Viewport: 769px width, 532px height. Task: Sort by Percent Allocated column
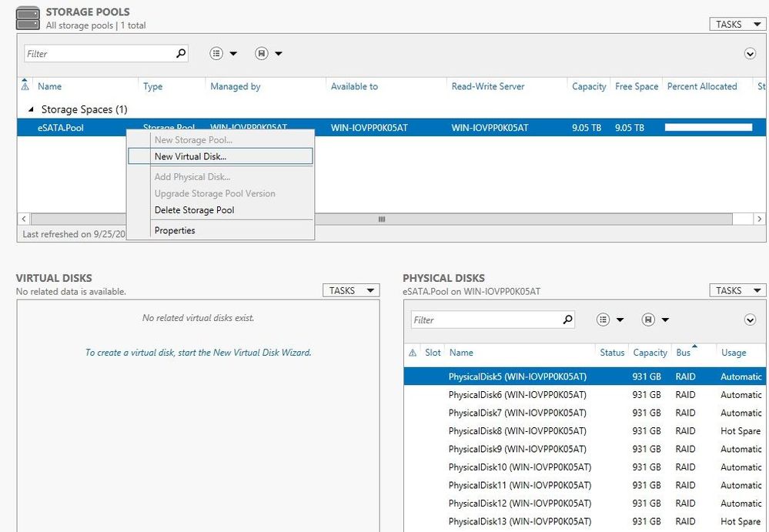pyautogui.click(x=702, y=86)
